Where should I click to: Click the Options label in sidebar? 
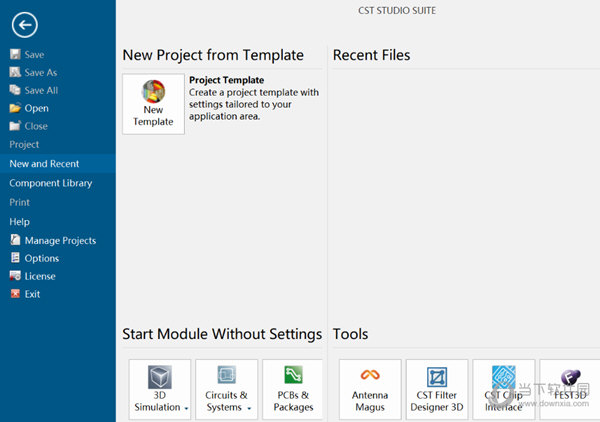42,258
